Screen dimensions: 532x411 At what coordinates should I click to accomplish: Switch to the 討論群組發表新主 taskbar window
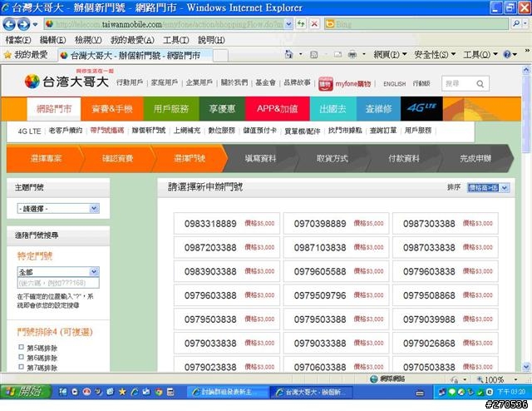click(228, 392)
